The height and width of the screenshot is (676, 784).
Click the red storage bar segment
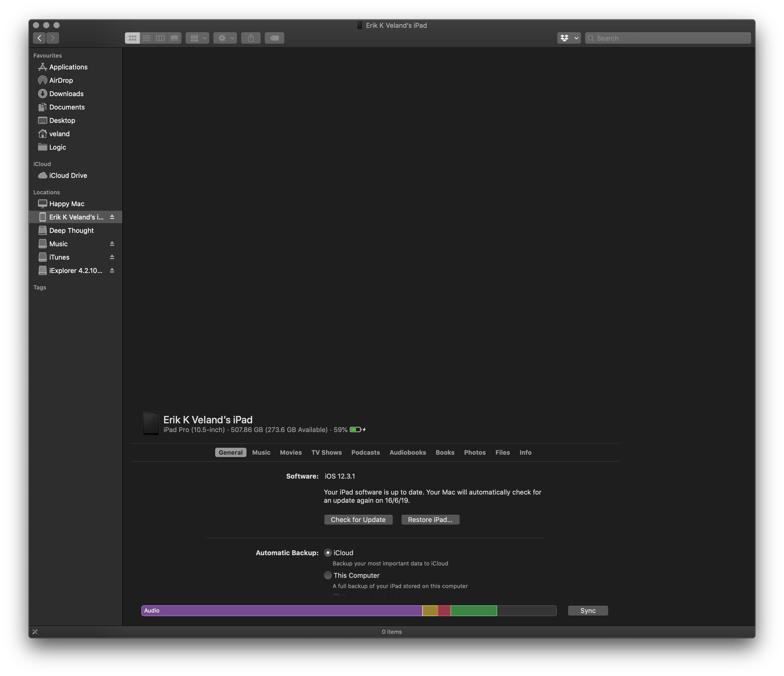click(444, 610)
